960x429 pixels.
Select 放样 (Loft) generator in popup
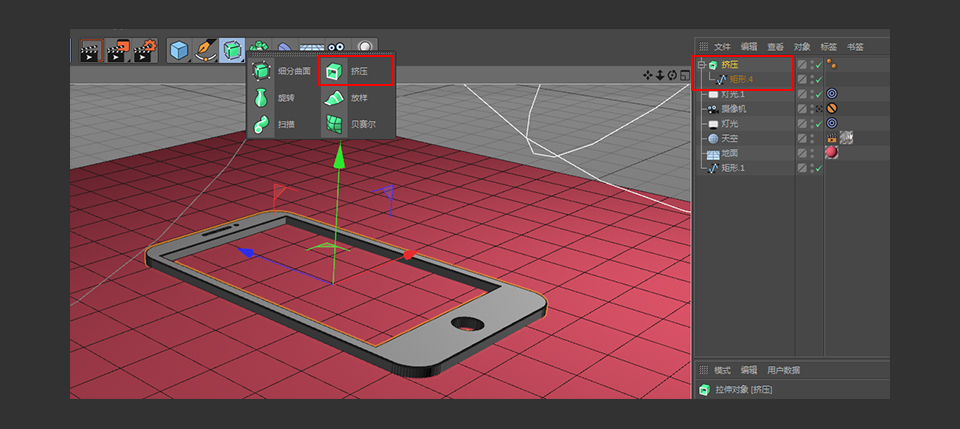pyautogui.click(x=357, y=98)
